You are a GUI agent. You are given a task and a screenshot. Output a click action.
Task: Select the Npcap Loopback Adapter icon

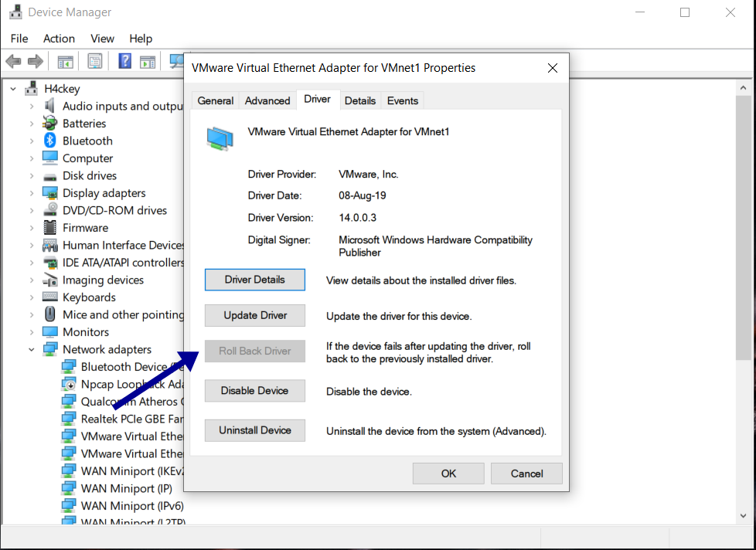[x=68, y=384]
